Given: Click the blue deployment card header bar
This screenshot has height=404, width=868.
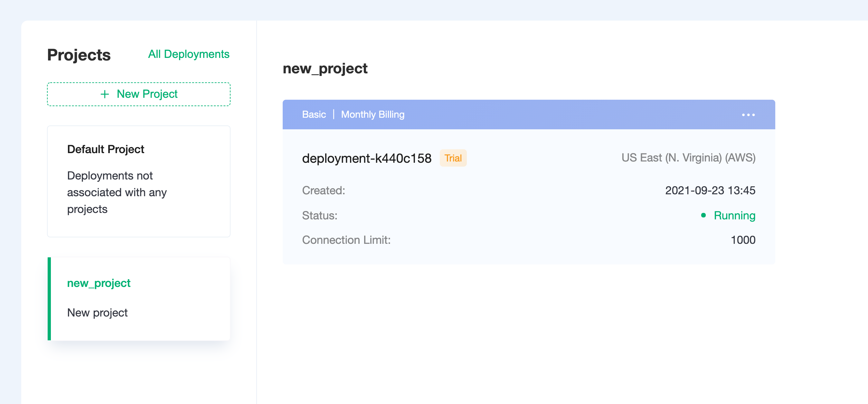Looking at the screenshot, I should tap(529, 115).
